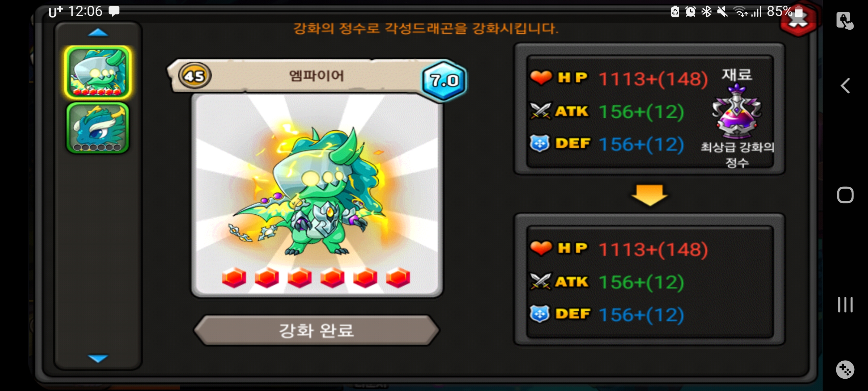The image size is (868, 391).
Task: Open the recent apps button
Action: 845,304
